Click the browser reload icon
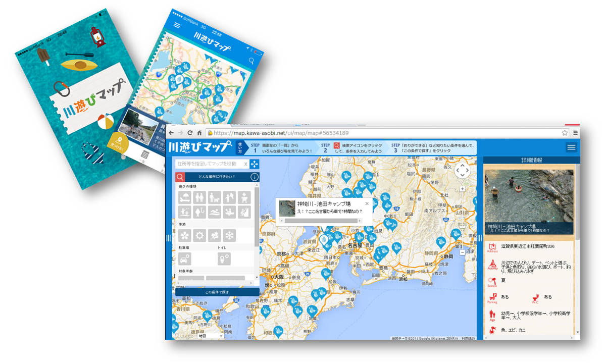The width and height of the screenshot is (604, 364). pyautogui.click(x=190, y=133)
